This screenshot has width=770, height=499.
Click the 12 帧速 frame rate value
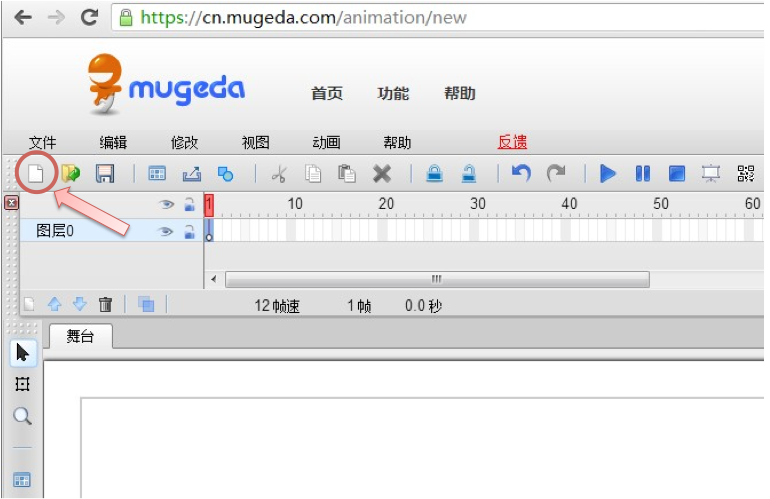pos(277,306)
